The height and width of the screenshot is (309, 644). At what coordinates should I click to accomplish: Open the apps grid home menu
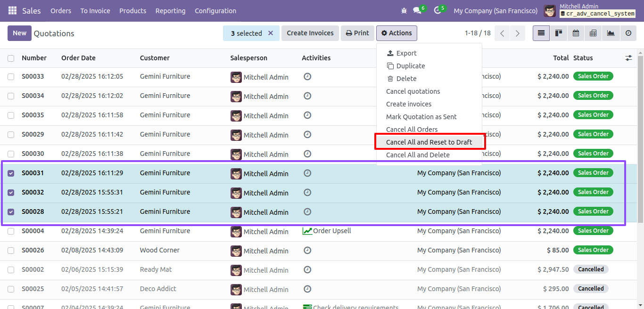point(12,10)
